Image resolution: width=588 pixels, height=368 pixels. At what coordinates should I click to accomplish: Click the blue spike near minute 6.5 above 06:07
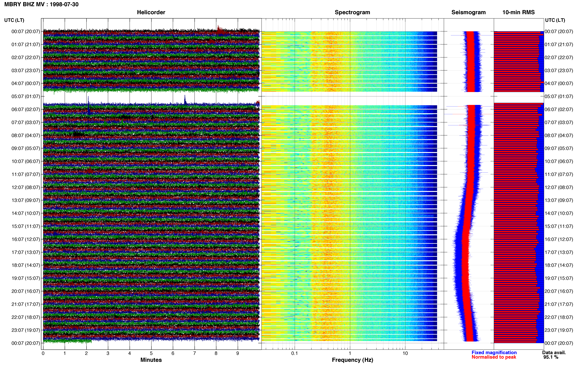(185, 100)
